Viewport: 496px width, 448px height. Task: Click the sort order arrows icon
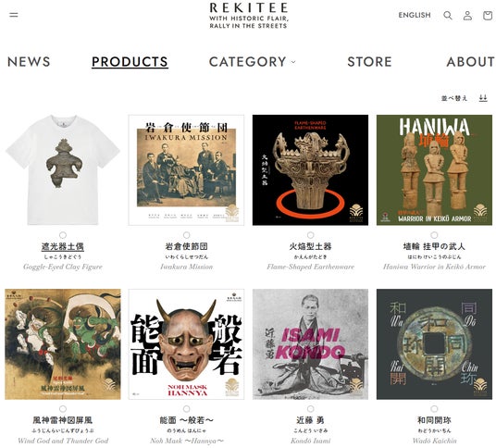click(483, 98)
